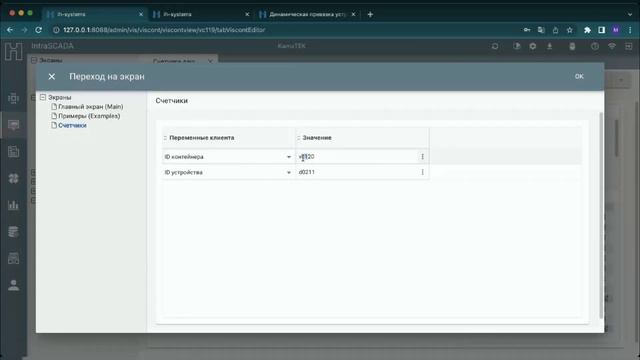The height and width of the screenshot is (360, 640).
Task: Click the Переменные клиента column header
Action: click(202, 138)
